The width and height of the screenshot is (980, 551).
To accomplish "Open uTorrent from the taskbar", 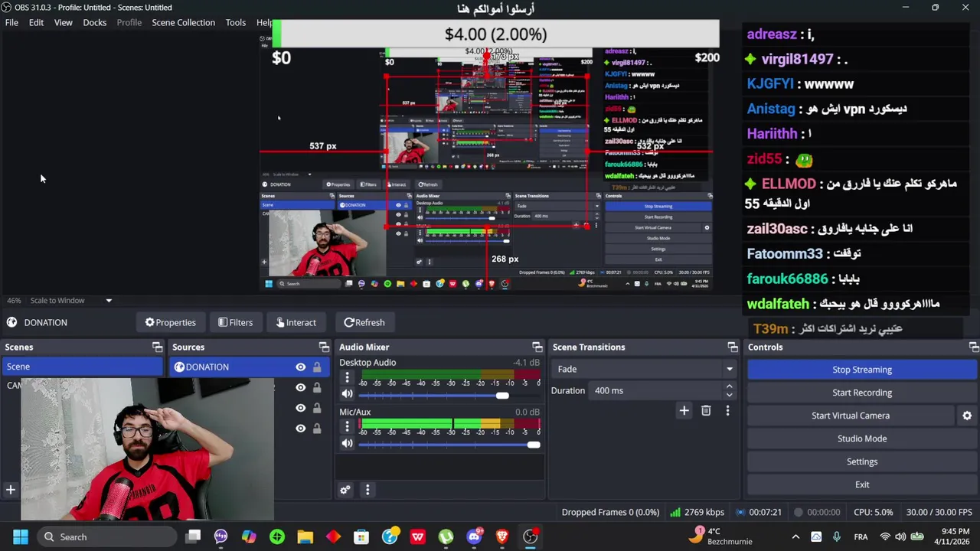I will [446, 537].
